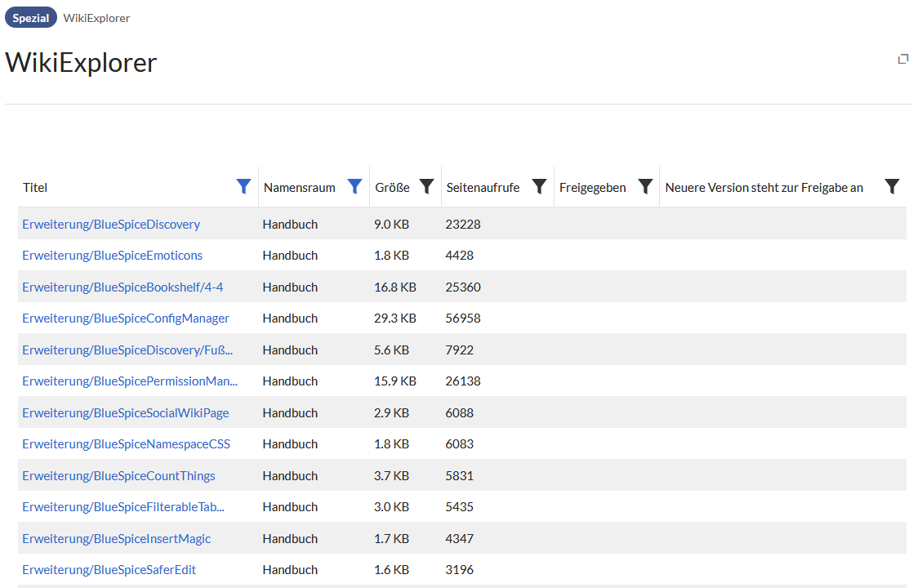Viewport: 913px width, 588px height.
Task: Open the Titel column filter icon
Action: (243, 187)
